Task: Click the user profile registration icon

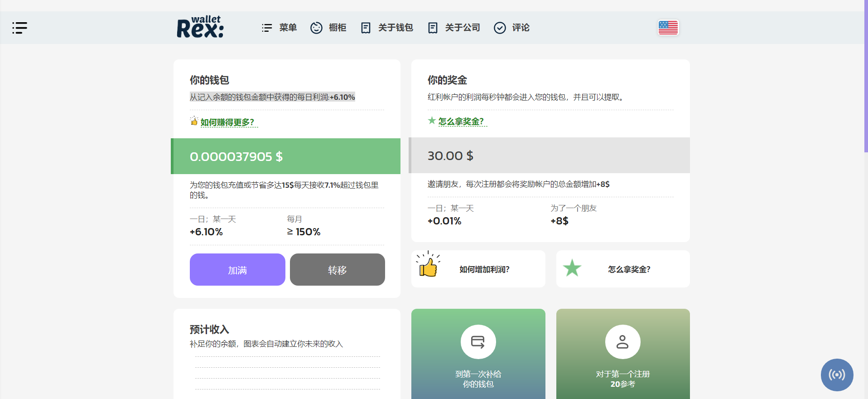Action: pos(622,342)
